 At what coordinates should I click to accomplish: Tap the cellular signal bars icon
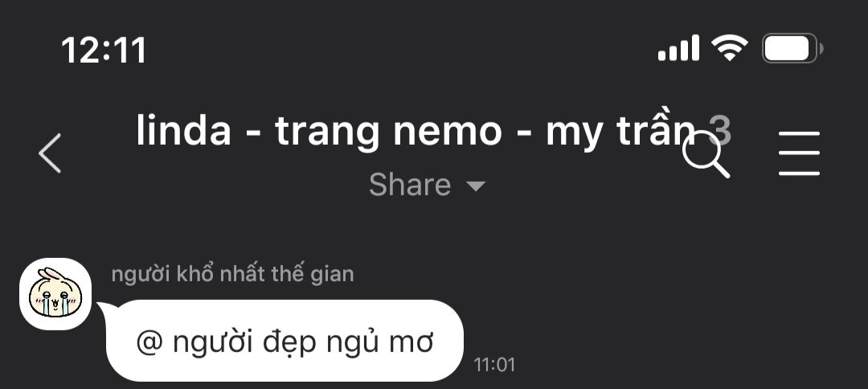coord(678,48)
